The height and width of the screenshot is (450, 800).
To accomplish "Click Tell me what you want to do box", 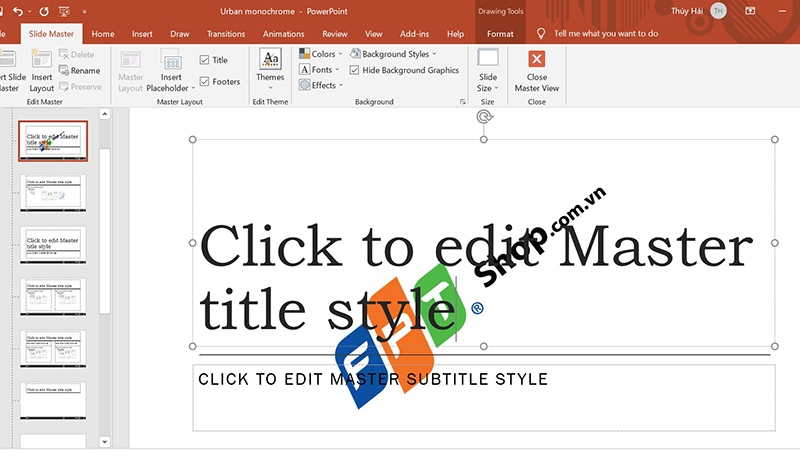I will (x=606, y=34).
